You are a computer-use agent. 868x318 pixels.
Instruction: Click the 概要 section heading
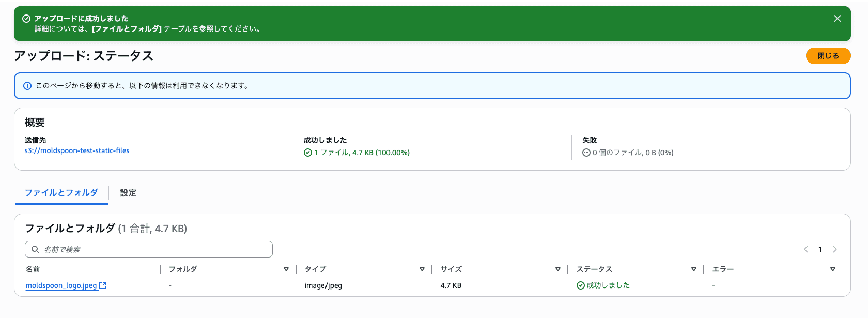35,123
